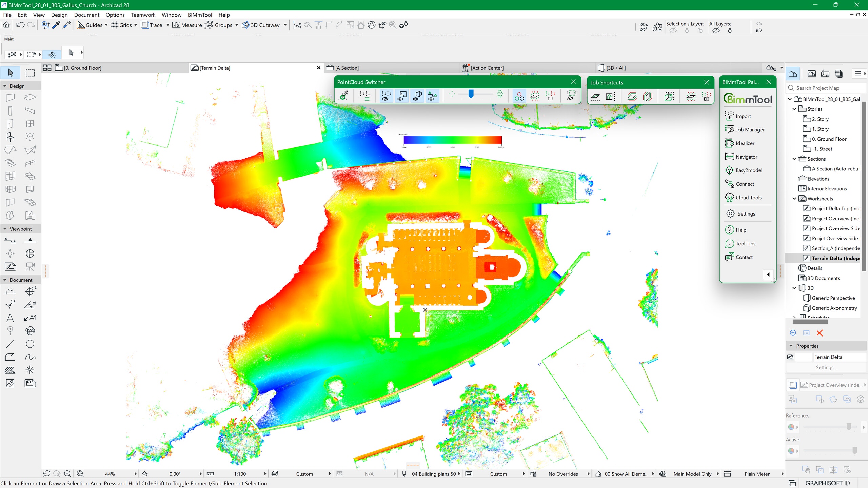This screenshot has width=868, height=488.
Task: Click the Import point cloud icon
Action: (729, 116)
